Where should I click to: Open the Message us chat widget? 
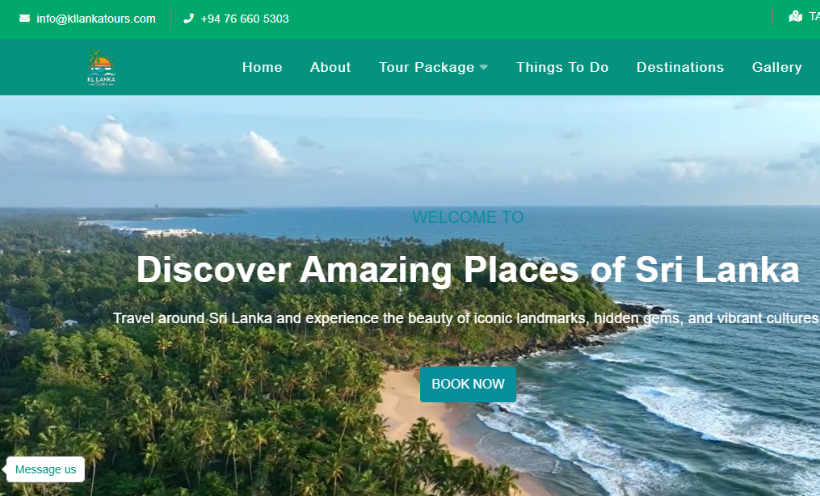tap(45, 469)
